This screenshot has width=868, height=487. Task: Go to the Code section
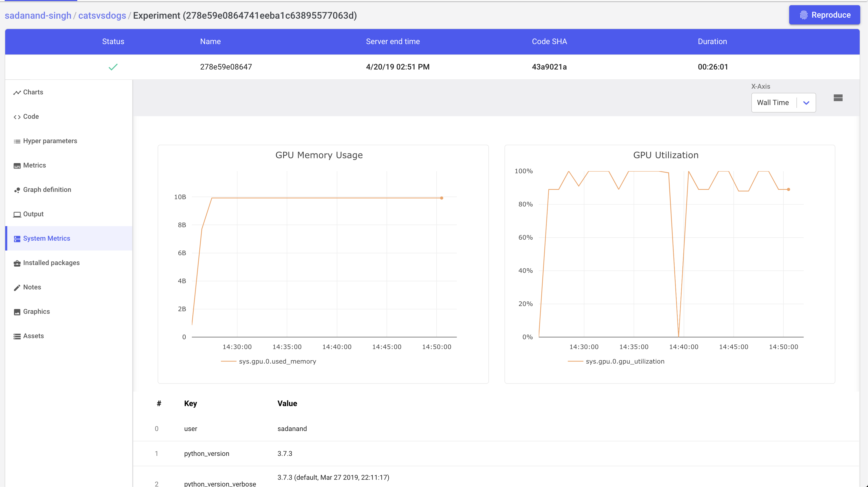tap(69, 116)
